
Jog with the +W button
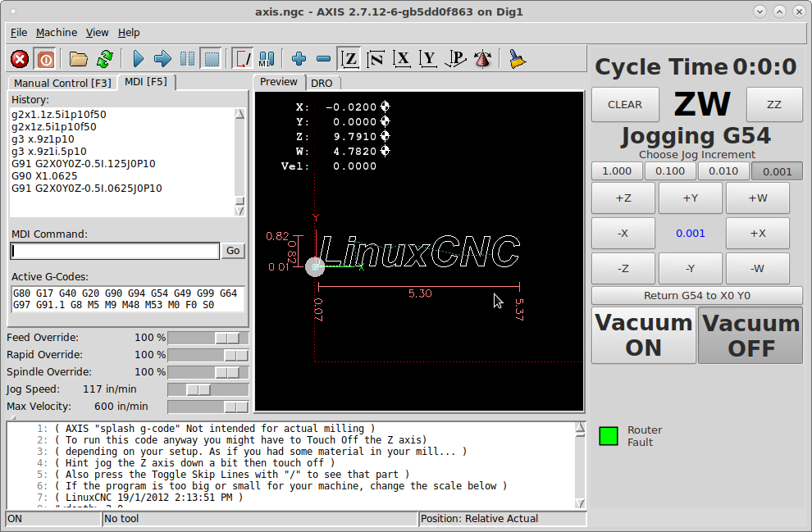pos(758,198)
